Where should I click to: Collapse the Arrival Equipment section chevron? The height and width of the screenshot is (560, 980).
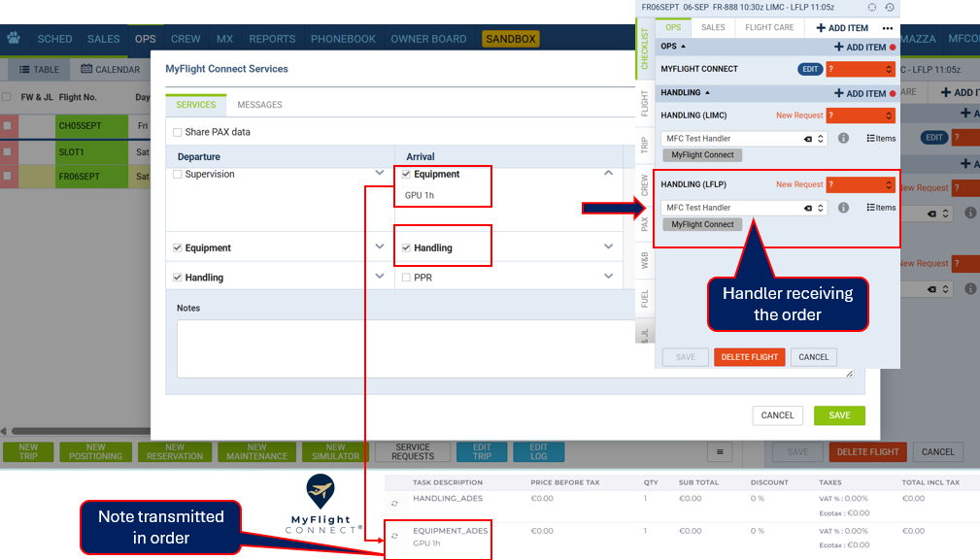[609, 174]
